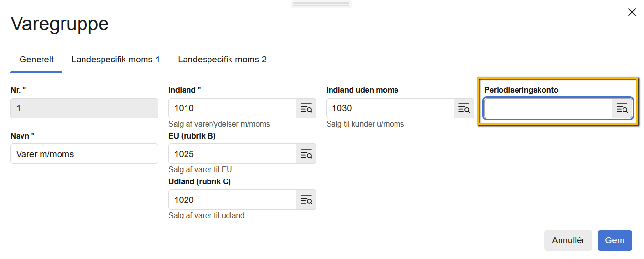The height and width of the screenshot is (259, 644).
Task: Grab the drag handle atop the dialog
Action: coord(321,4)
